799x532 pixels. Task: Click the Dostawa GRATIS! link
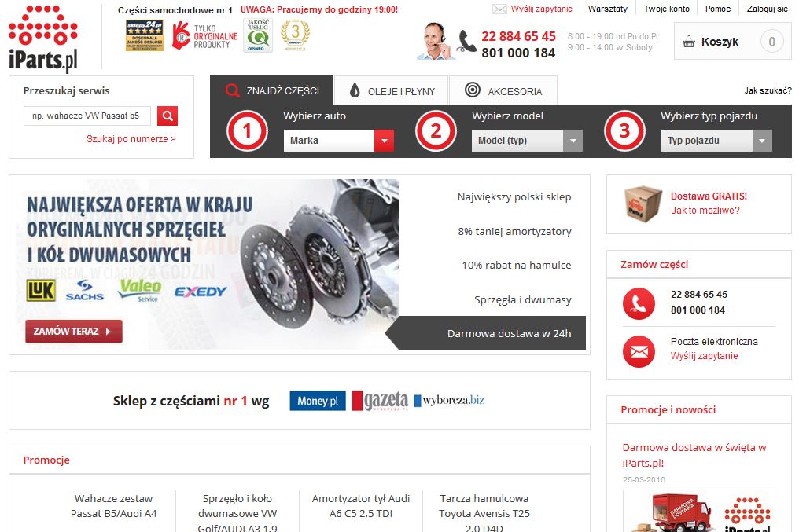pyautogui.click(x=709, y=196)
